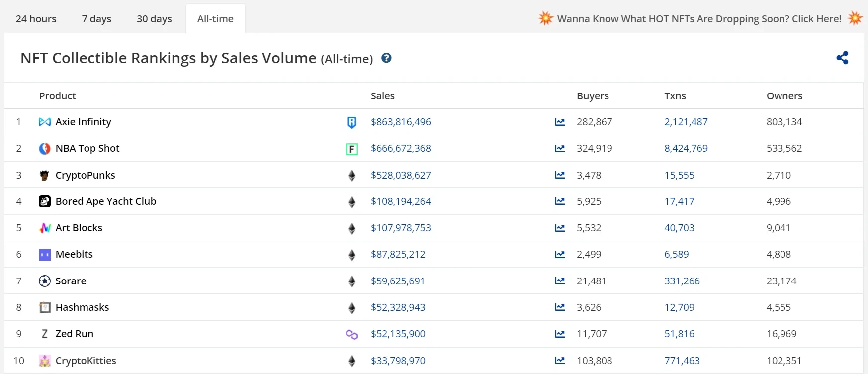Screen dimensions: 868x374
Task: Click the share icon
Action: point(842,58)
